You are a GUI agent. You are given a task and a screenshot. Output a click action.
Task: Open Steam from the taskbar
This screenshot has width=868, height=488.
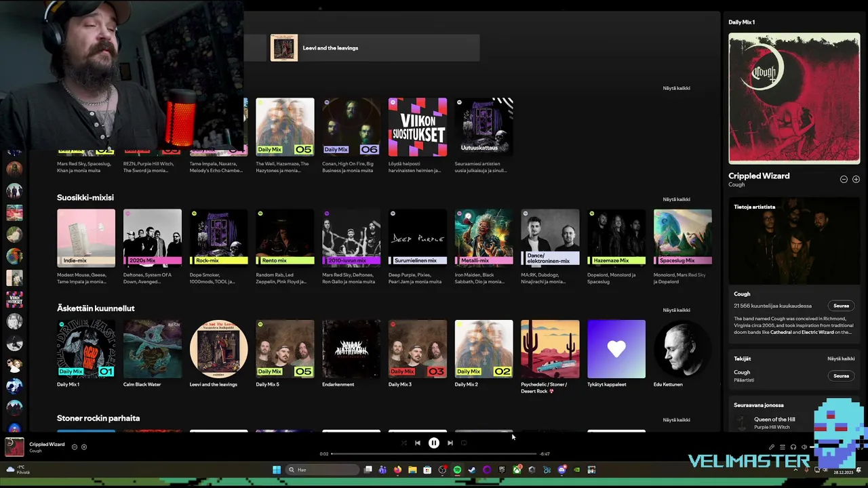coord(472,470)
